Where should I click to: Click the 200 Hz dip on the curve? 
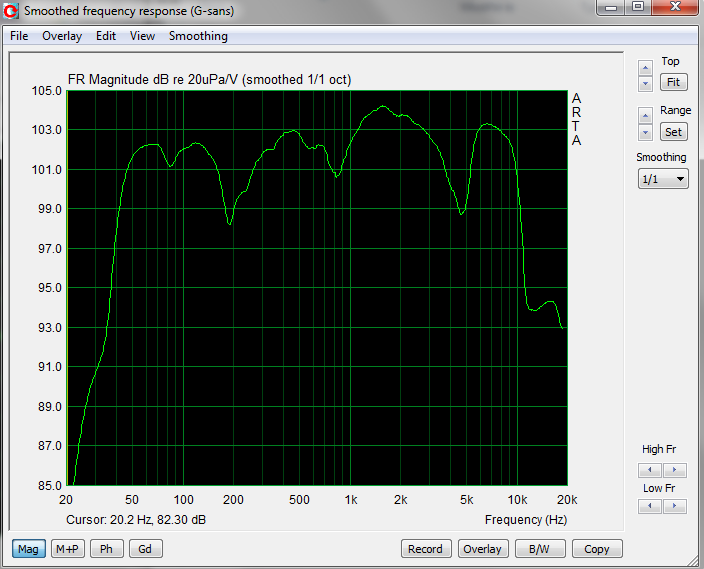(x=230, y=224)
